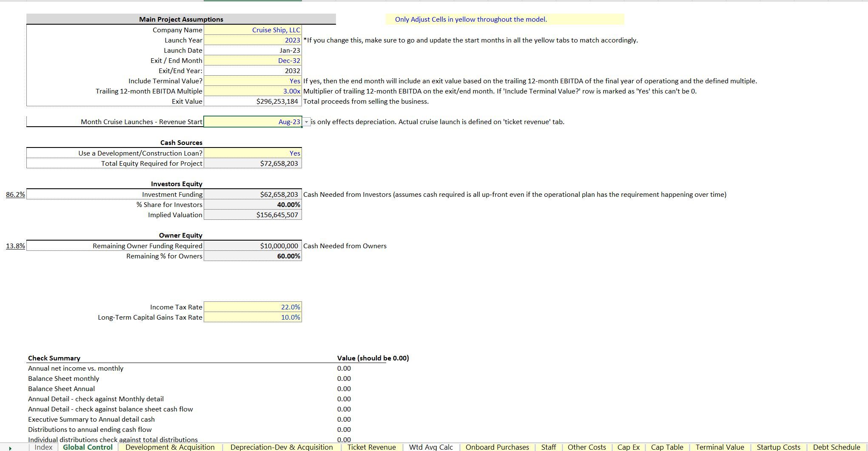Switch to the Cap Ex tab
Screen dimensions: 868x451
[x=629, y=447]
